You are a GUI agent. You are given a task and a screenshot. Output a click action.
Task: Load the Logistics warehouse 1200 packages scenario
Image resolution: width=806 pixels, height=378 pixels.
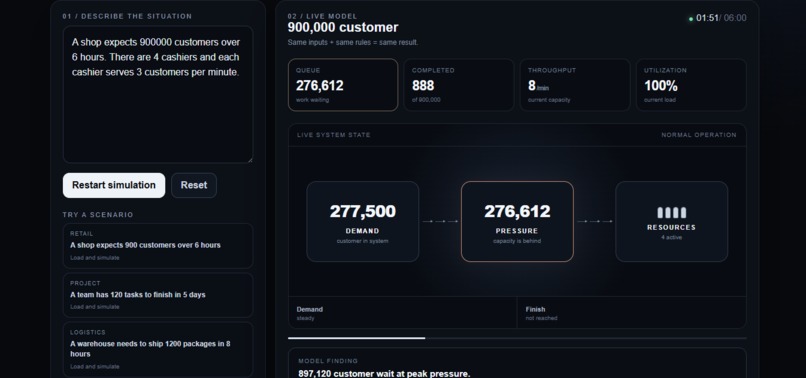(158, 350)
